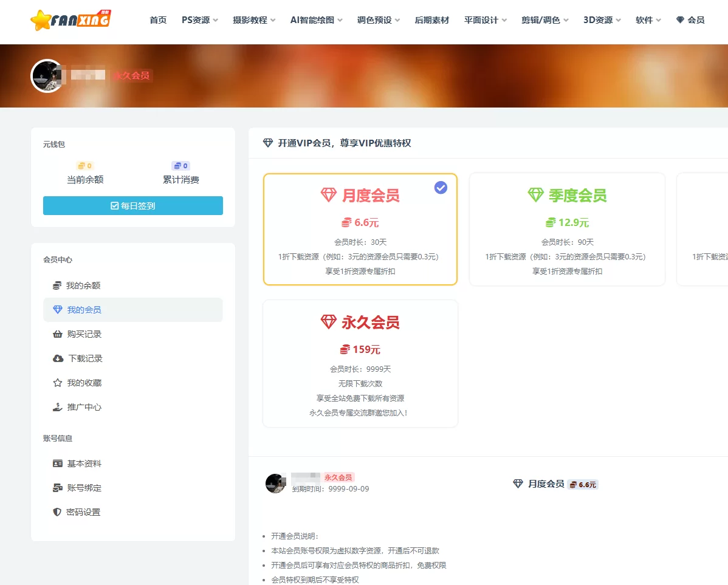Open the PS资源 menu
Image resolution: width=728 pixels, height=585 pixels.
click(x=196, y=20)
